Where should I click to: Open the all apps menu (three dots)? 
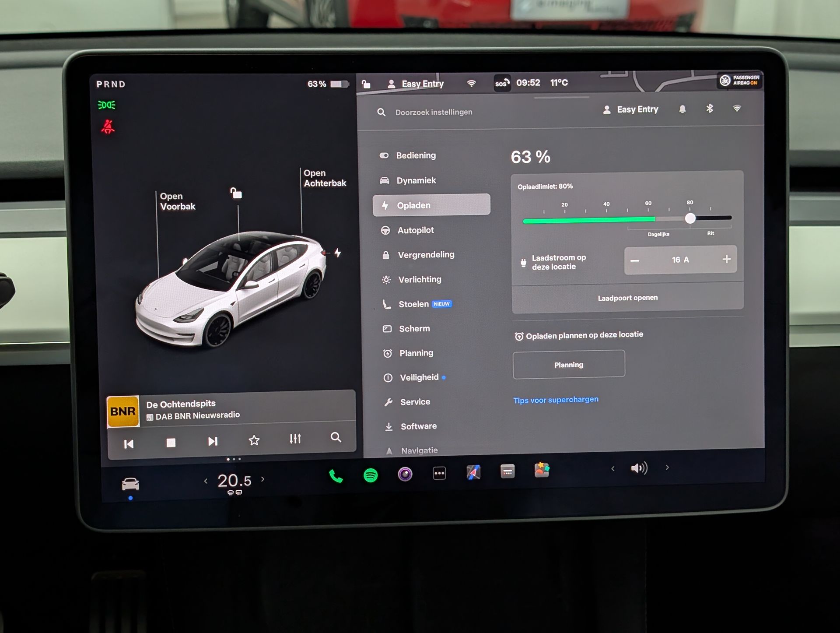click(x=439, y=473)
